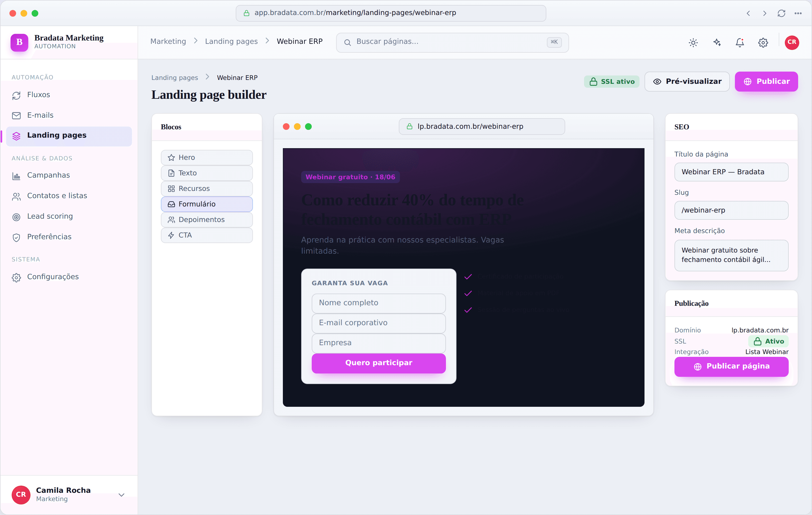Go forward with browser forward arrow
The image size is (812, 515).
tap(765, 13)
